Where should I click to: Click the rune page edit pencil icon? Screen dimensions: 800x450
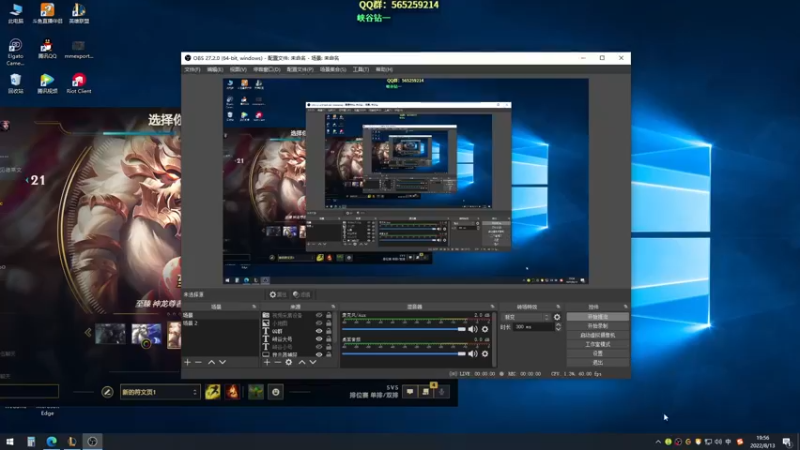pos(107,392)
